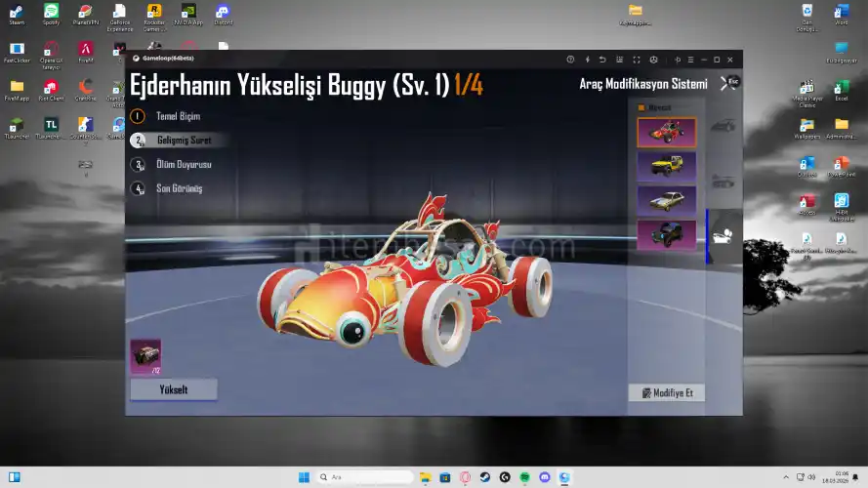Choose the yellow jeep skin thumbnail
The width and height of the screenshot is (868, 488).
tap(666, 166)
